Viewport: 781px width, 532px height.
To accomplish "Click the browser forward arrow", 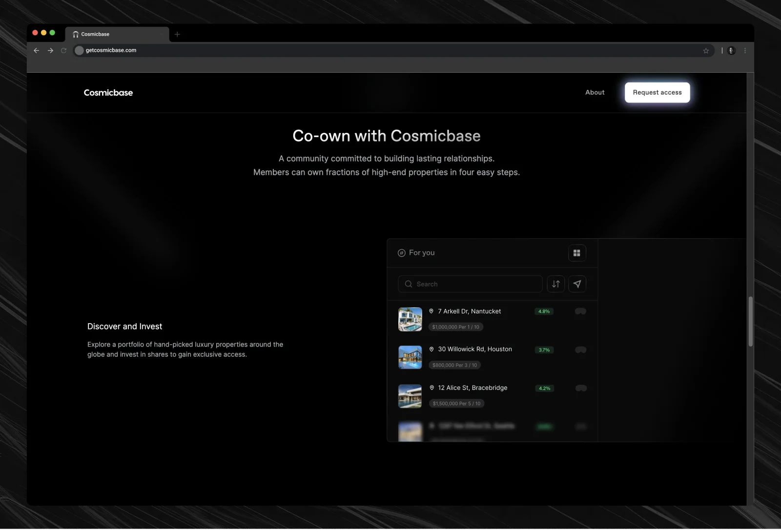I will click(x=50, y=50).
